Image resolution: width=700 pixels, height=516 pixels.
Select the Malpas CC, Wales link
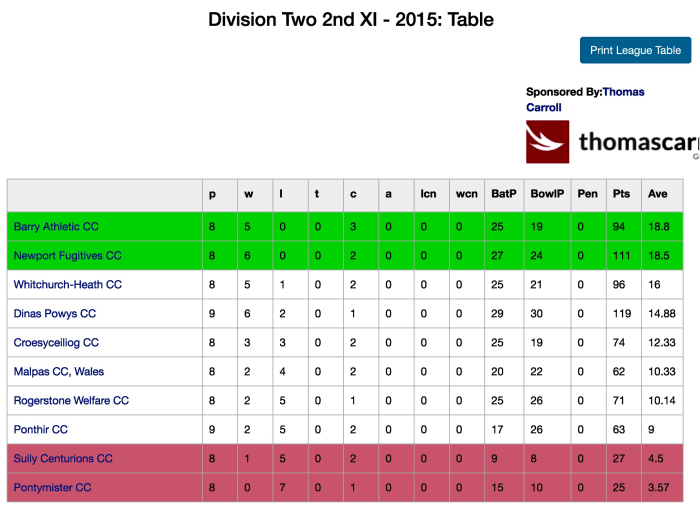(x=59, y=372)
